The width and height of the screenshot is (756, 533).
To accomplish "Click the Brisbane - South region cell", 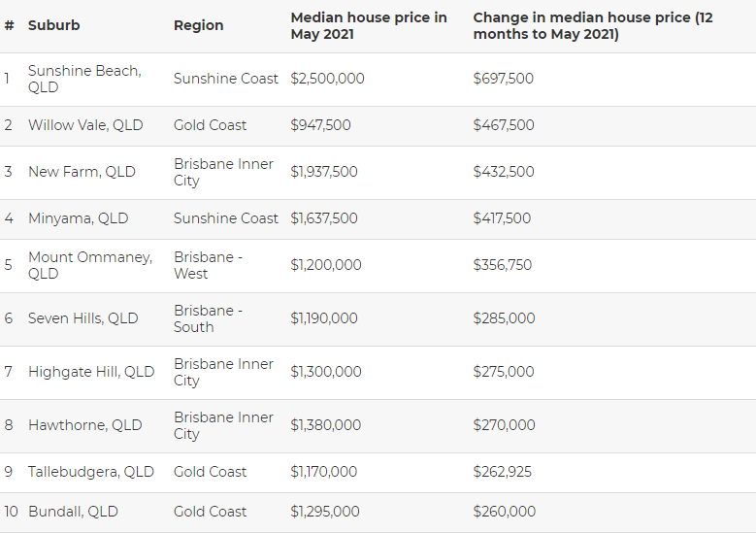I will click(208, 318).
